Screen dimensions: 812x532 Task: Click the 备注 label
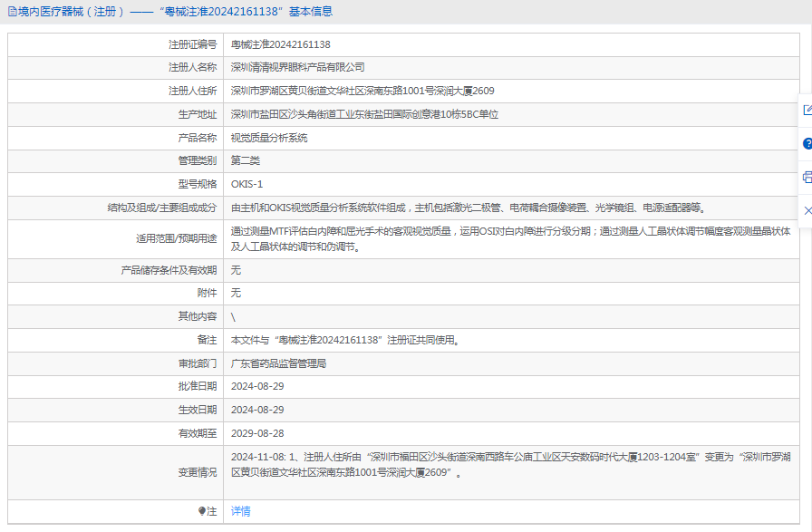click(208, 340)
